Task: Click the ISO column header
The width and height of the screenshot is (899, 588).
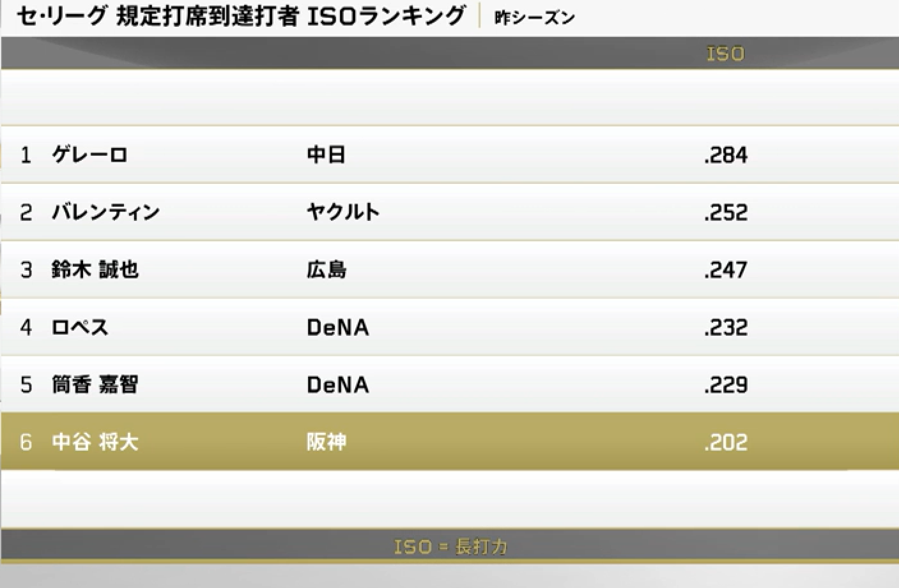Action: pos(726,54)
